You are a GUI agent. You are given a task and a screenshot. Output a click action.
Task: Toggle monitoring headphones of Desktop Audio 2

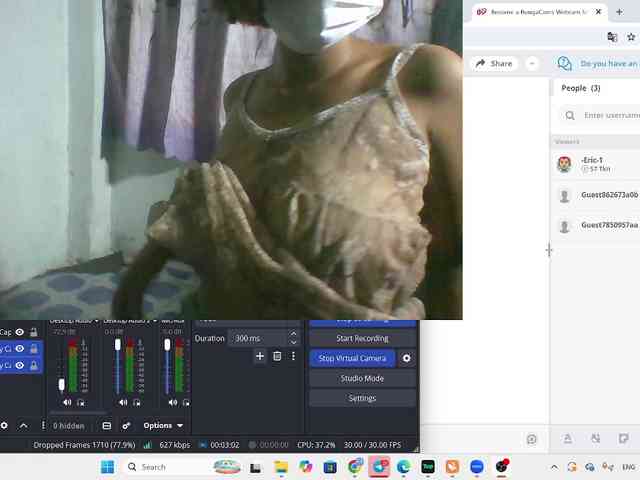click(137, 403)
